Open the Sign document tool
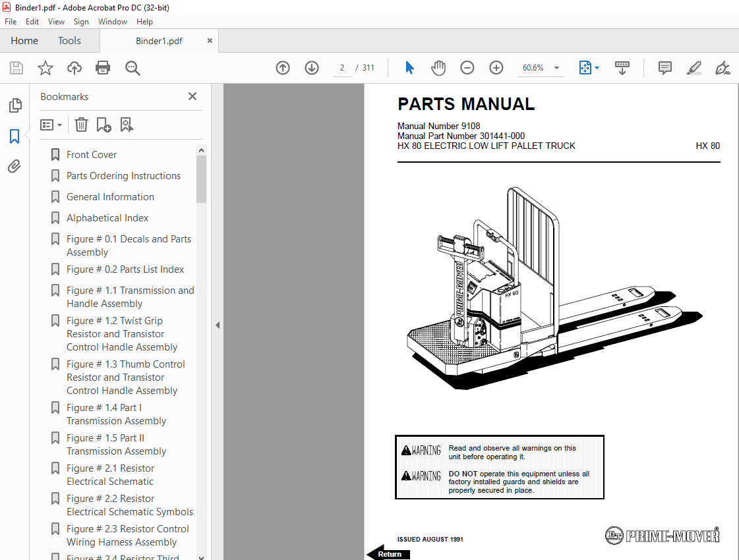The image size is (739, 560). click(723, 68)
